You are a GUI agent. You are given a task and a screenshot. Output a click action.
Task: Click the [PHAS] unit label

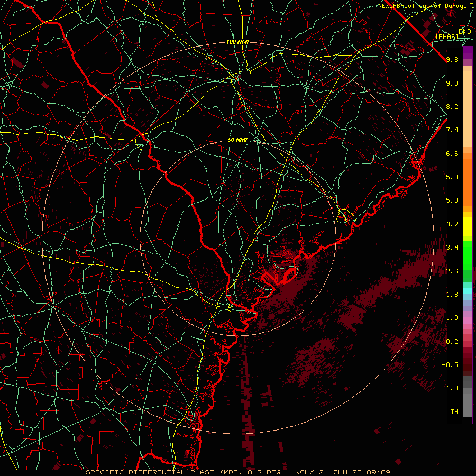coord(447,36)
